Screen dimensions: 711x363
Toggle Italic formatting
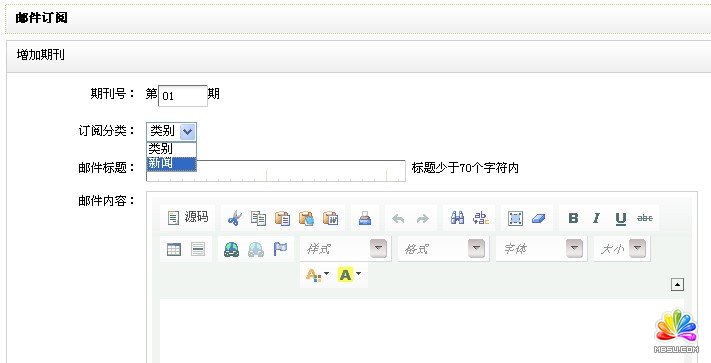pyautogui.click(x=597, y=218)
